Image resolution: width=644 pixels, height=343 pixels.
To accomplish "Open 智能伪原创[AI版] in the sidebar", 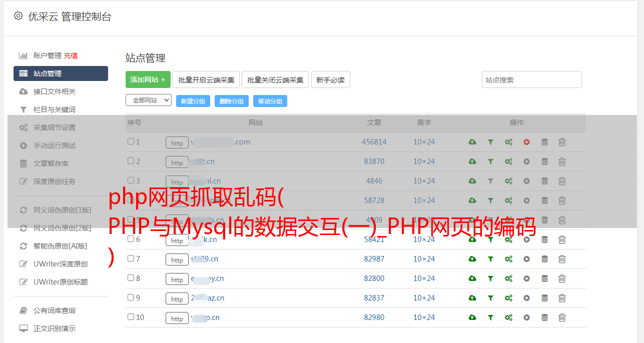I will click(61, 246).
